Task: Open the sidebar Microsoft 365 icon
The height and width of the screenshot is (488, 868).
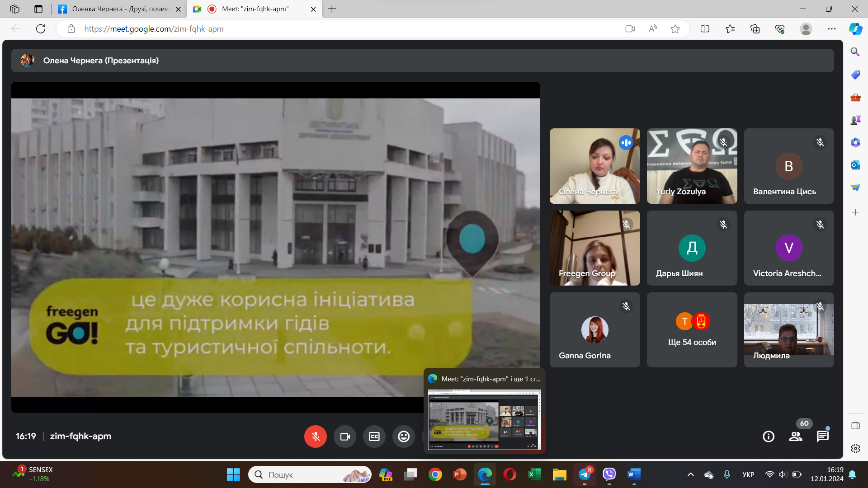Action: (855, 142)
